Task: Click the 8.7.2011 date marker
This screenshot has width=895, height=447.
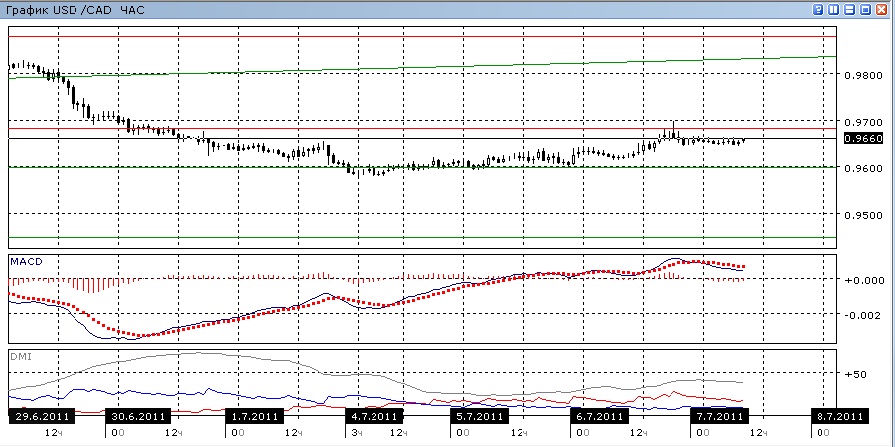Action: click(x=840, y=416)
